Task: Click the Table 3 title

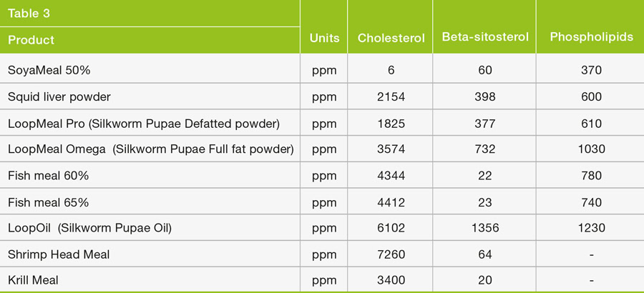Action: coord(29,14)
